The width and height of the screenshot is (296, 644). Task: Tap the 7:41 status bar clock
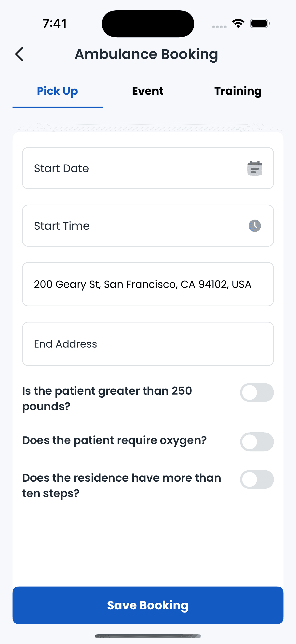click(54, 24)
